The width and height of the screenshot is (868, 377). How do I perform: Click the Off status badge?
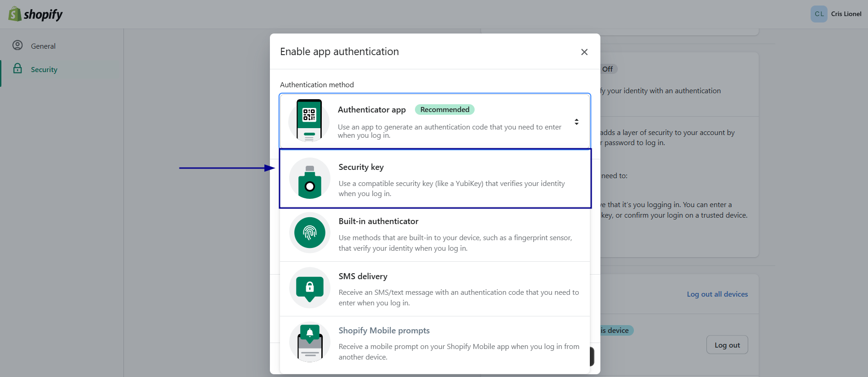[x=609, y=69]
